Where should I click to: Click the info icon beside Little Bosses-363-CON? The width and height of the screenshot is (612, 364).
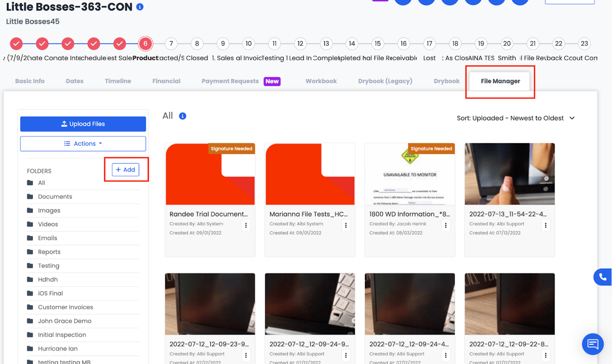(x=140, y=7)
